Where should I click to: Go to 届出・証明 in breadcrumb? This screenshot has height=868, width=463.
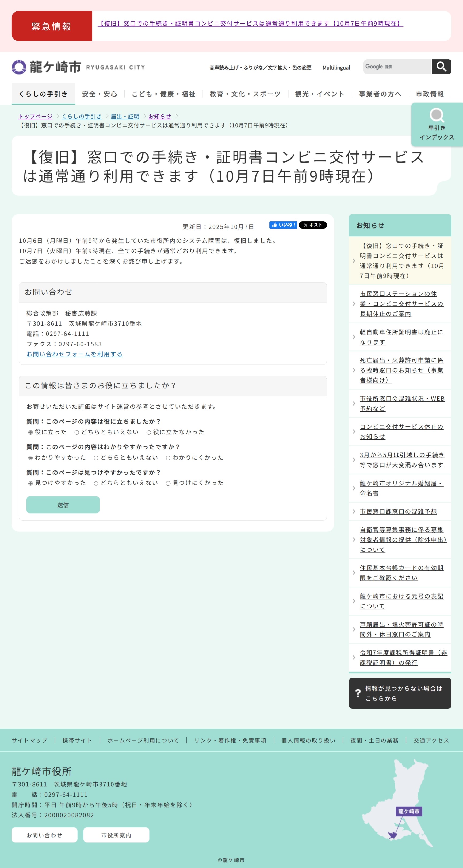pyautogui.click(x=125, y=116)
